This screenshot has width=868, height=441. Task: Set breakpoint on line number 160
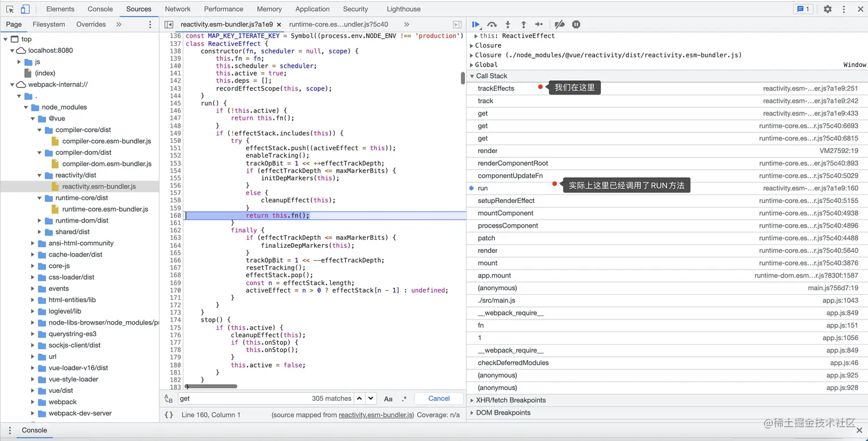pyautogui.click(x=175, y=216)
